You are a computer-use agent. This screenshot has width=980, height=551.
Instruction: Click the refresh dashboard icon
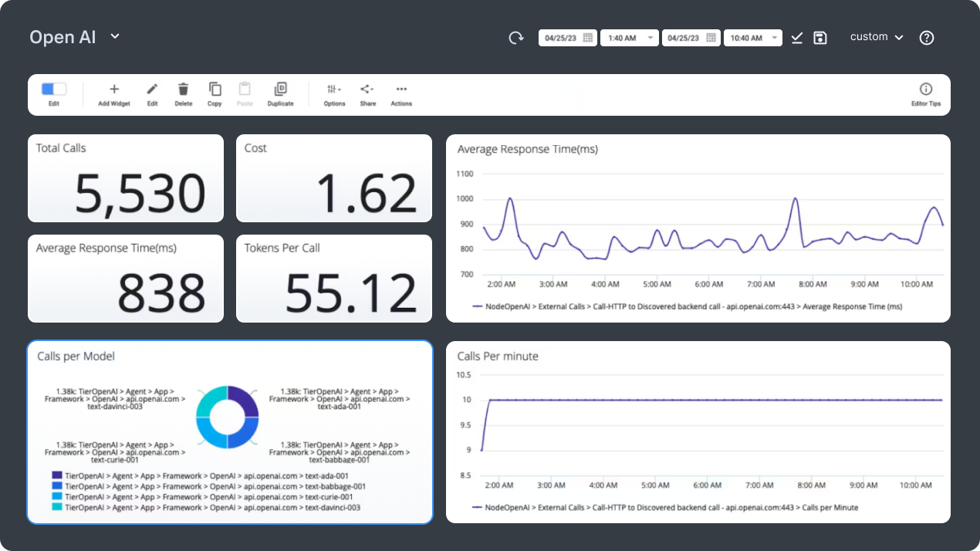(515, 37)
